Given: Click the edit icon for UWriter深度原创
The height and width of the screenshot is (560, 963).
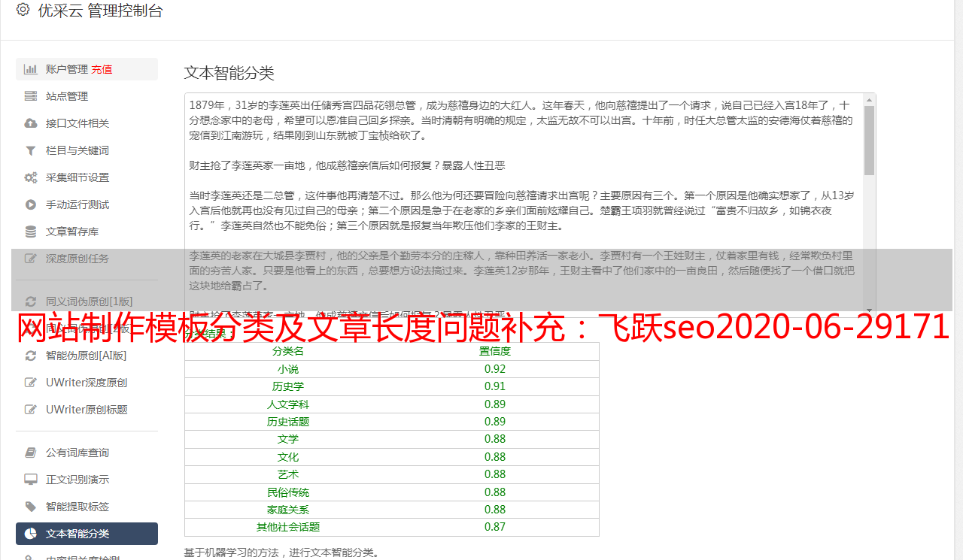Looking at the screenshot, I should click(31, 383).
